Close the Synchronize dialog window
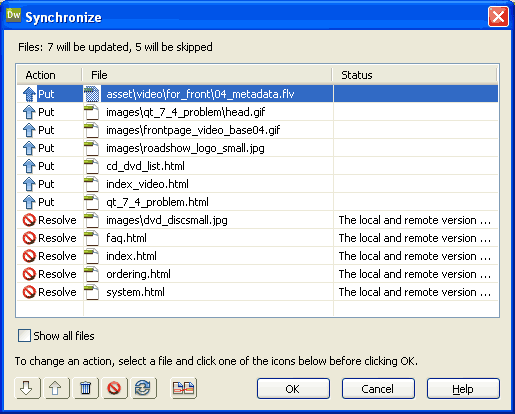 point(498,16)
